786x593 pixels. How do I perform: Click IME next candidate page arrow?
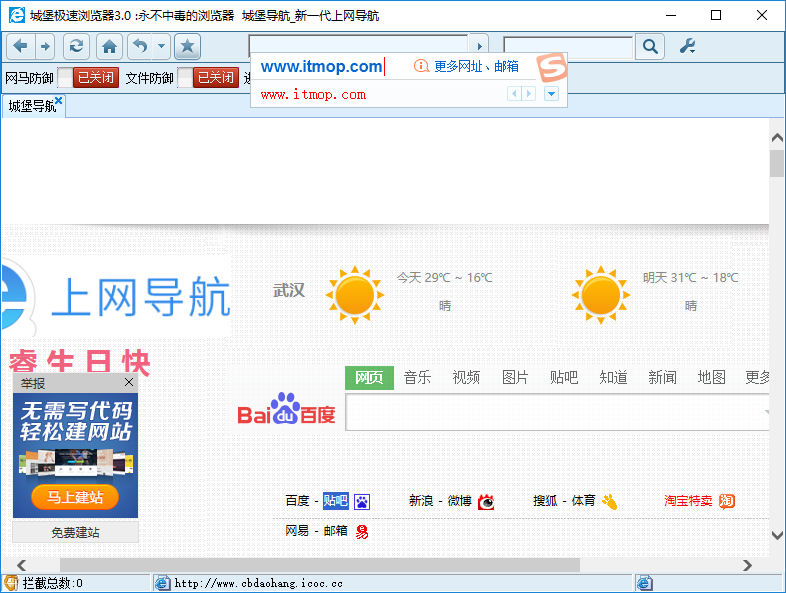pyautogui.click(x=528, y=93)
